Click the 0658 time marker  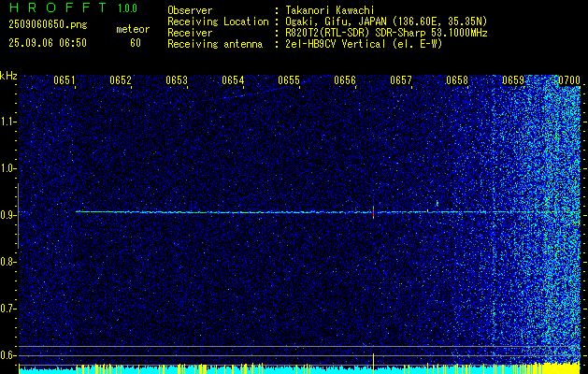click(x=457, y=80)
